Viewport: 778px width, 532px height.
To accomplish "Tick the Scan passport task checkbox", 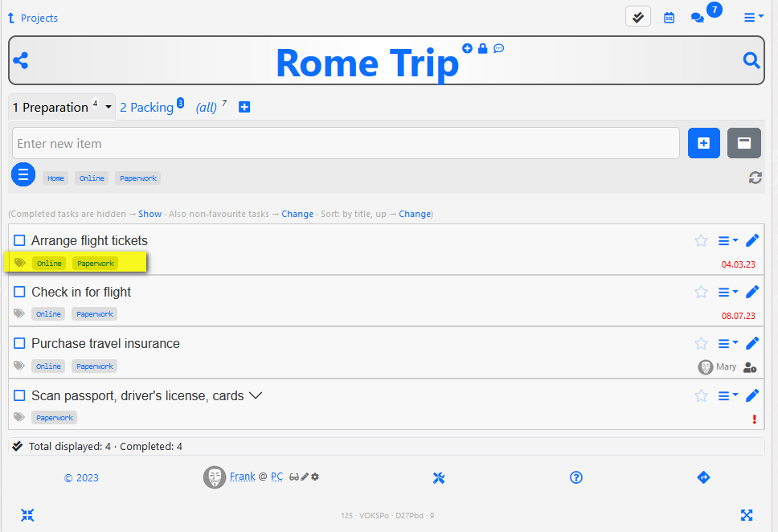I will click(20, 395).
